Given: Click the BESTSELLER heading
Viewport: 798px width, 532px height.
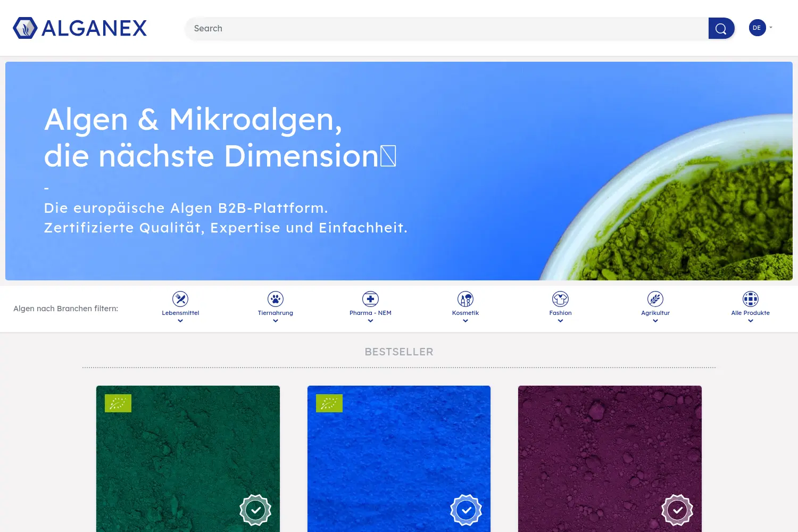Looking at the screenshot, I should pyautogui.click(x=399, y=352).
